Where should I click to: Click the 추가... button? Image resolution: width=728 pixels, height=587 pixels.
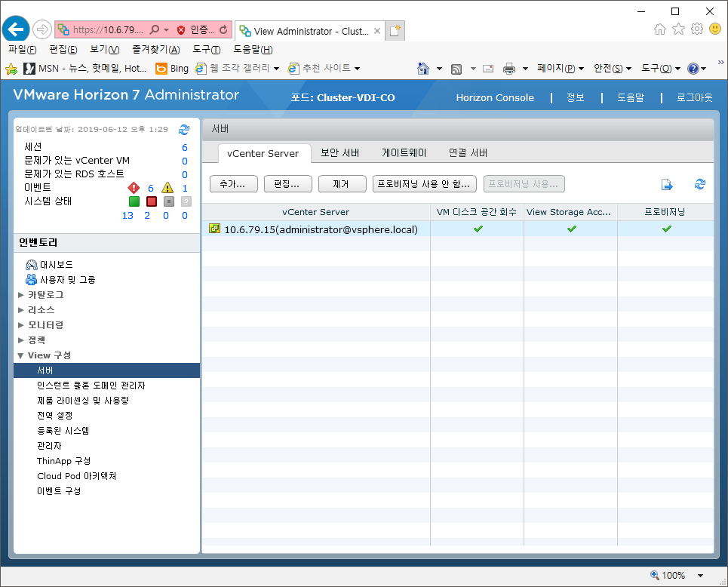tap(234, 184)
